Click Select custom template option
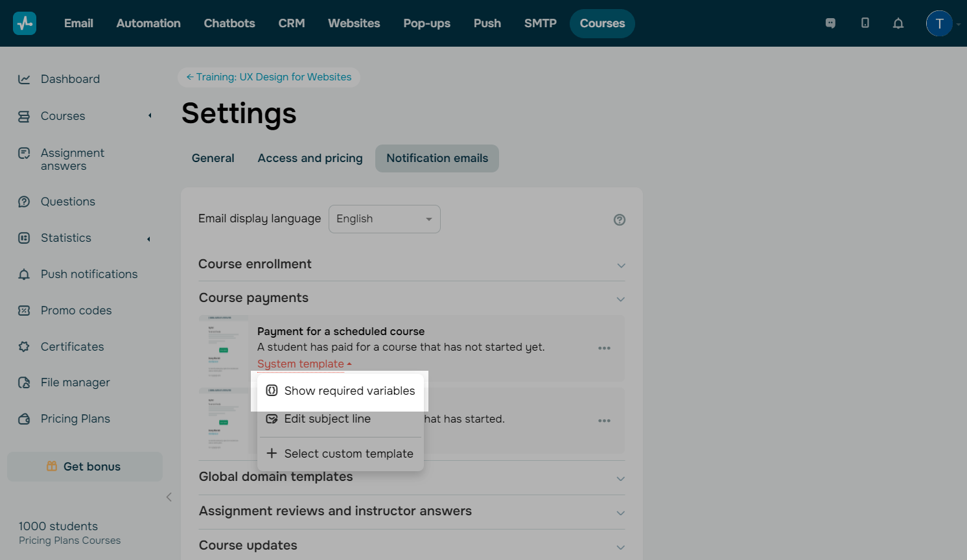967x560 pixels. [341, 454]
